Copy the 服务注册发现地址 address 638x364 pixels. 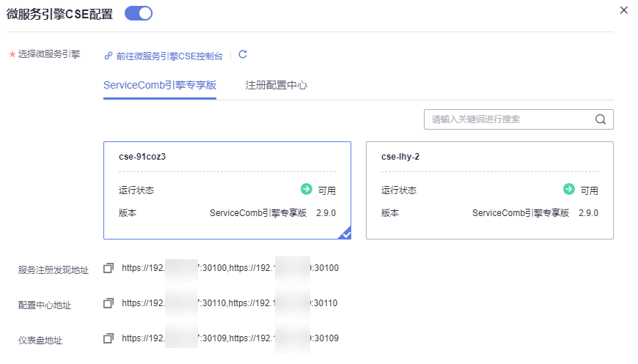[109, 268]
